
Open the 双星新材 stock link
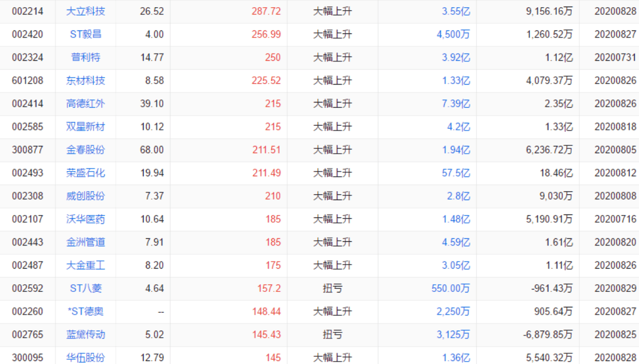point(86,127)
